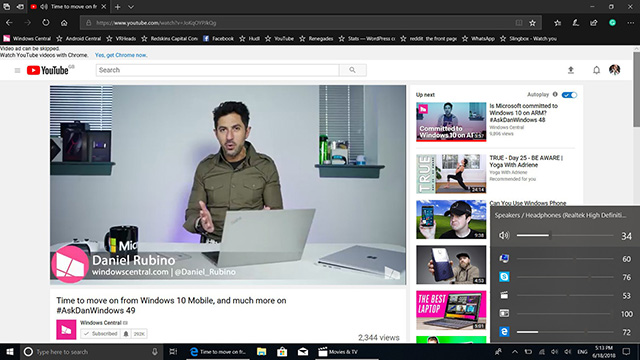Image resolution: width=640 pixels, height=360 pixels.
Task: Mute the Speakers master volume icon
Action: [504, 235]
